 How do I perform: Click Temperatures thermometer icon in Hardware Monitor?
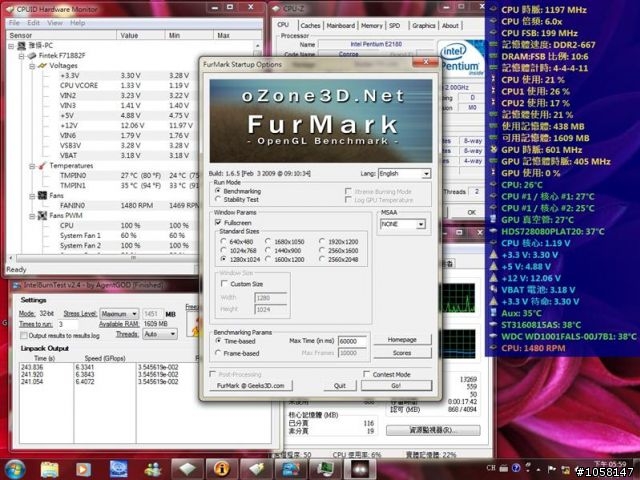pos(42,165)
